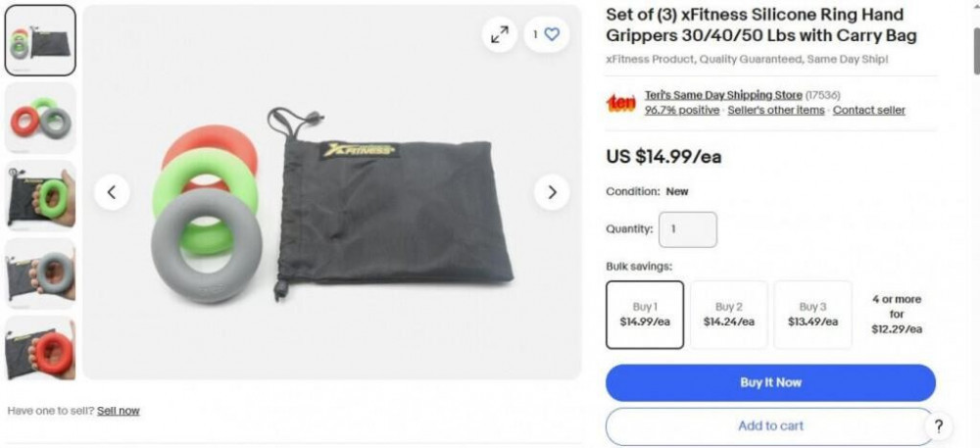Go back to the previous product image
Image resolution: width=980 pixels, height=448 pixels.
tap(112, 192)
